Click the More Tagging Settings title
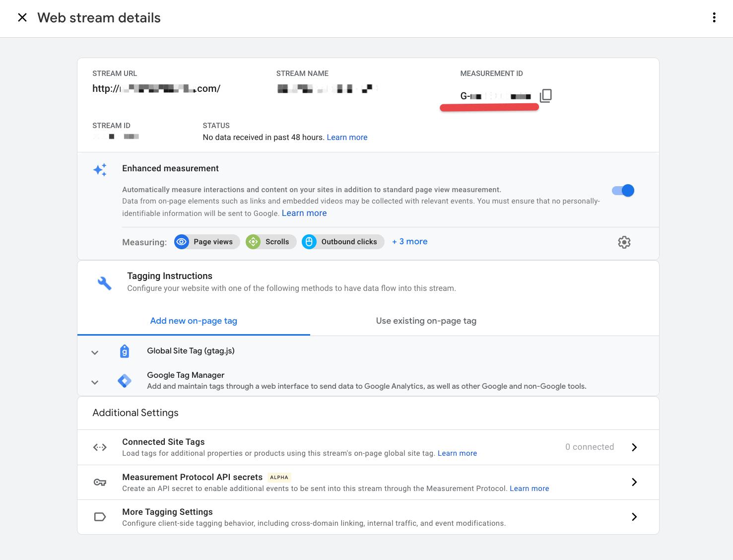 coord(167,512)
